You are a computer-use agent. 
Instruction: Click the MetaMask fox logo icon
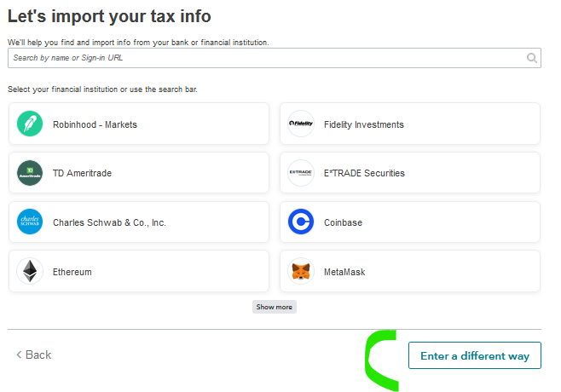301,271
